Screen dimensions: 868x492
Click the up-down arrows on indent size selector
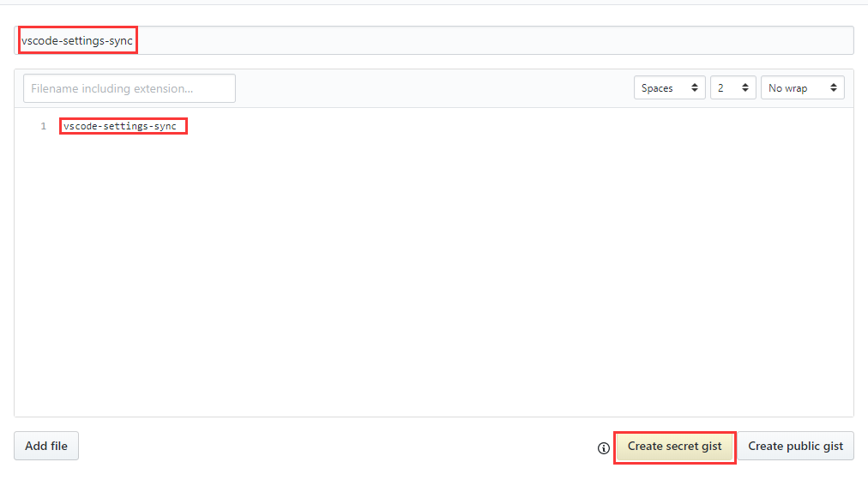tap(744, 88)
